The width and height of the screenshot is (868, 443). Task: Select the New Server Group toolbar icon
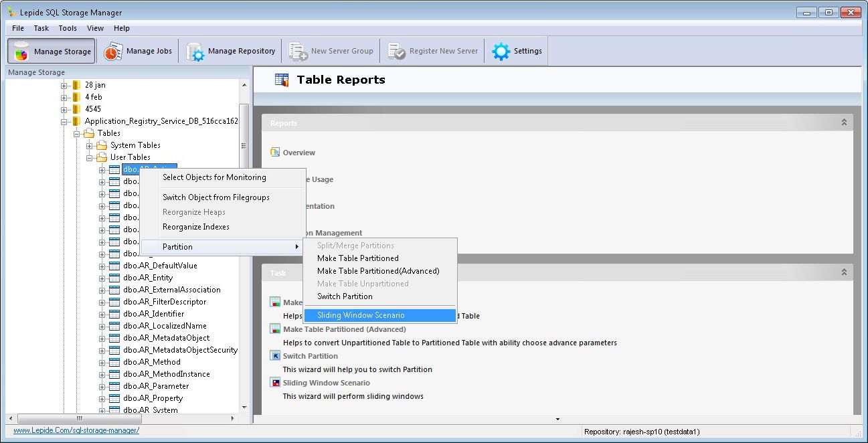tap(296, 50)
